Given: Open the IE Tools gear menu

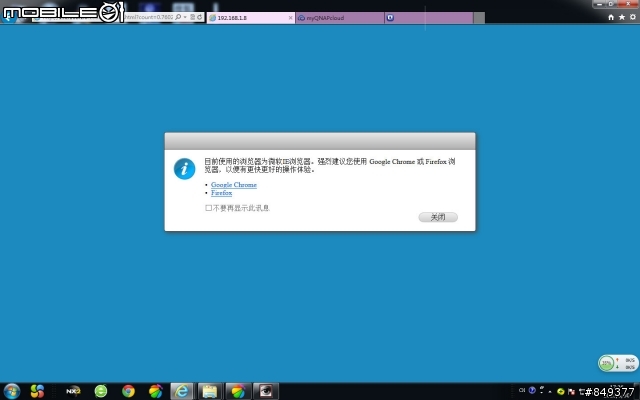Looking at the screenshot, I should click(x=633, y=17).
